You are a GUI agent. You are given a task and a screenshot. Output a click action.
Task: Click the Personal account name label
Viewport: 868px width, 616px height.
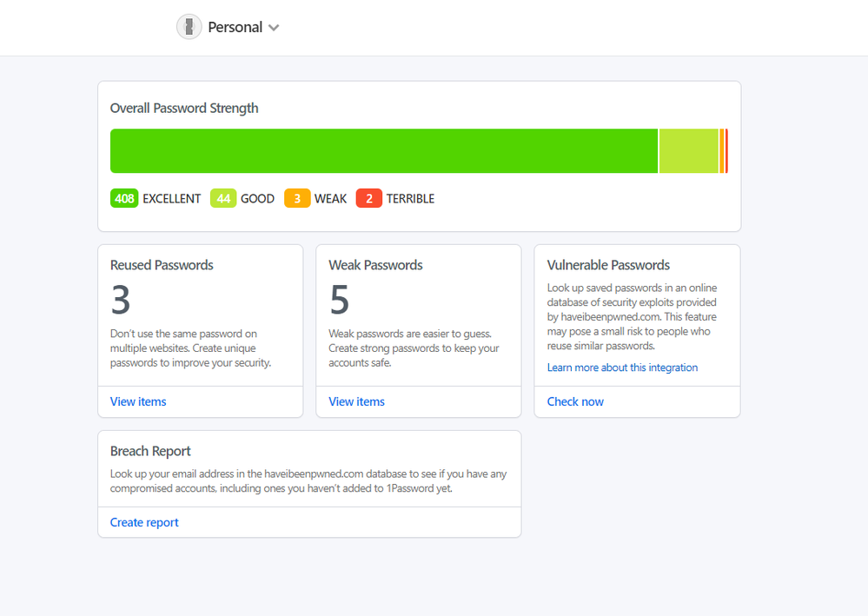coord(235,27)
